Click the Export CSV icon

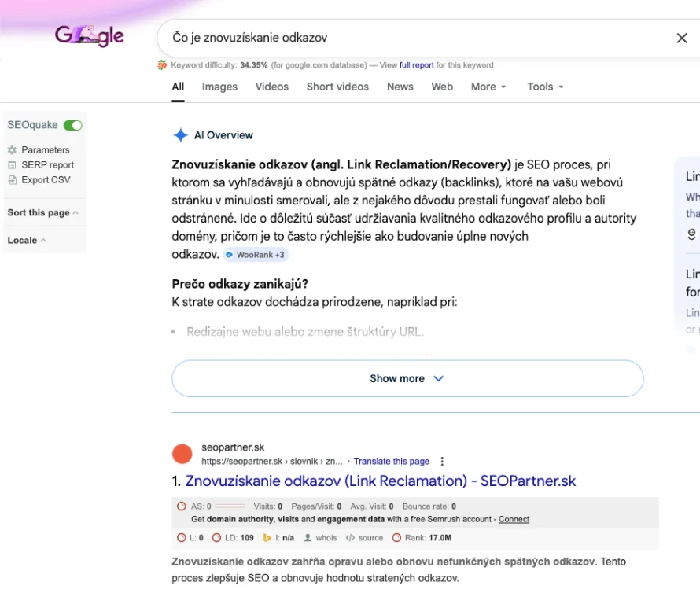click(x=12, y=180)
